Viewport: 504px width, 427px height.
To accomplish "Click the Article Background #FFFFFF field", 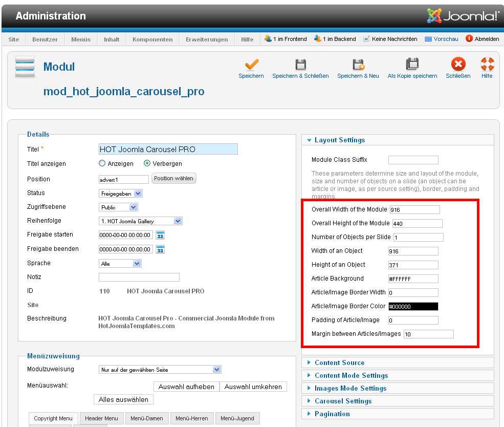I will [x=413, y=279].
